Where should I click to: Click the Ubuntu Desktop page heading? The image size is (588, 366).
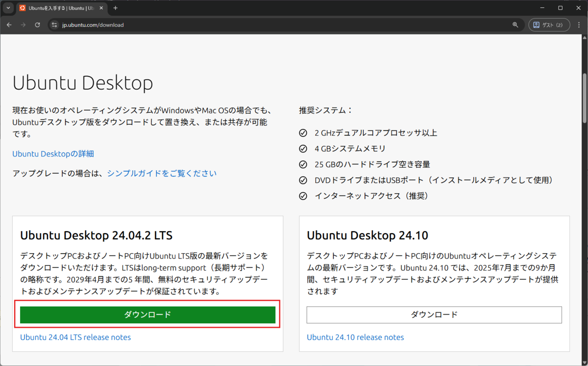83,83
